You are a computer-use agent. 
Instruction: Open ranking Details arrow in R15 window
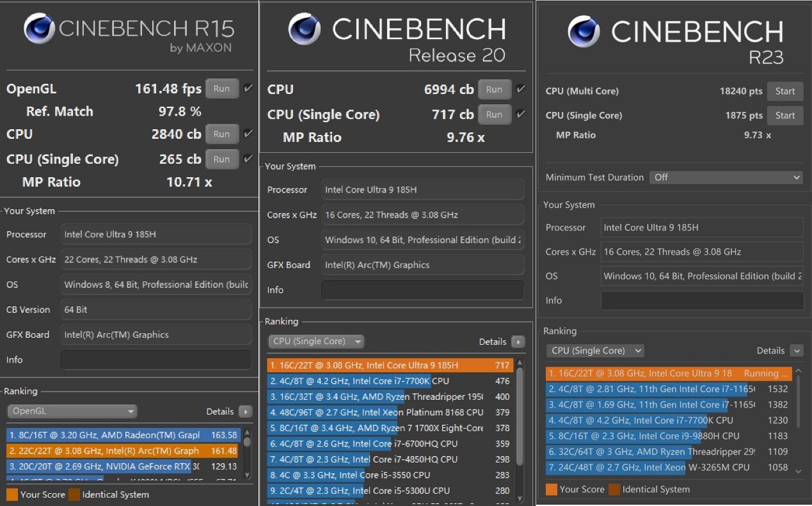pos(246,411)
